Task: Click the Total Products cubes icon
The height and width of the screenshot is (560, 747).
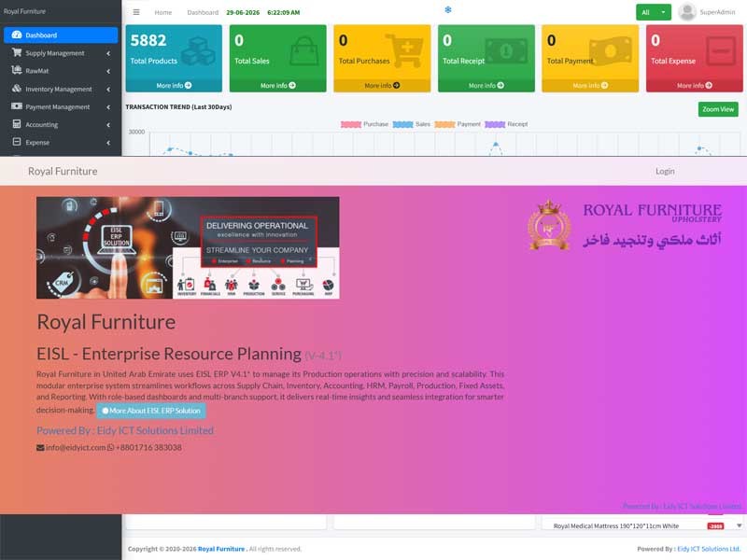Action: coord(198,51)
